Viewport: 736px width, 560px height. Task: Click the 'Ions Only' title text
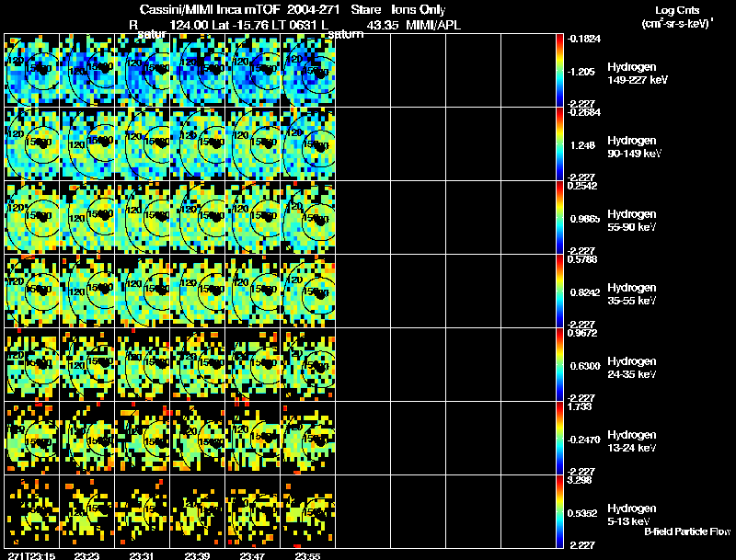(x=419, y=9)
